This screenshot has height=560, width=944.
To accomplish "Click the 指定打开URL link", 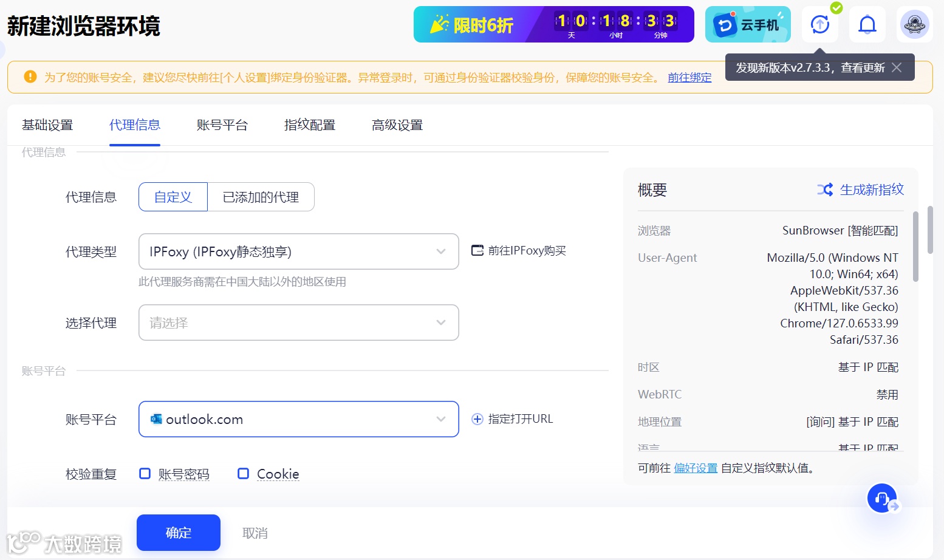I will click(x=521, y=419).
